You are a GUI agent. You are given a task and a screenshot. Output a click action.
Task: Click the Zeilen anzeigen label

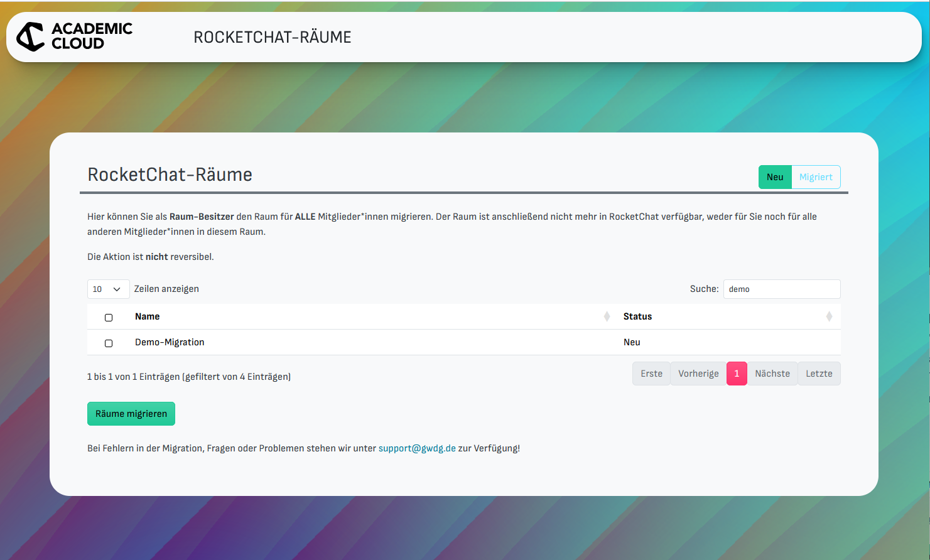pos(166,289)
